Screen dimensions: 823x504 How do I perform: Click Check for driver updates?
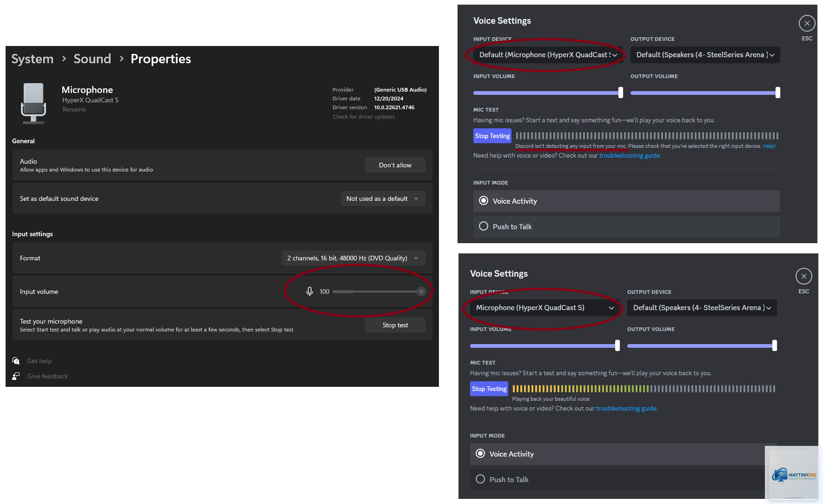click(x=364, y=117)
